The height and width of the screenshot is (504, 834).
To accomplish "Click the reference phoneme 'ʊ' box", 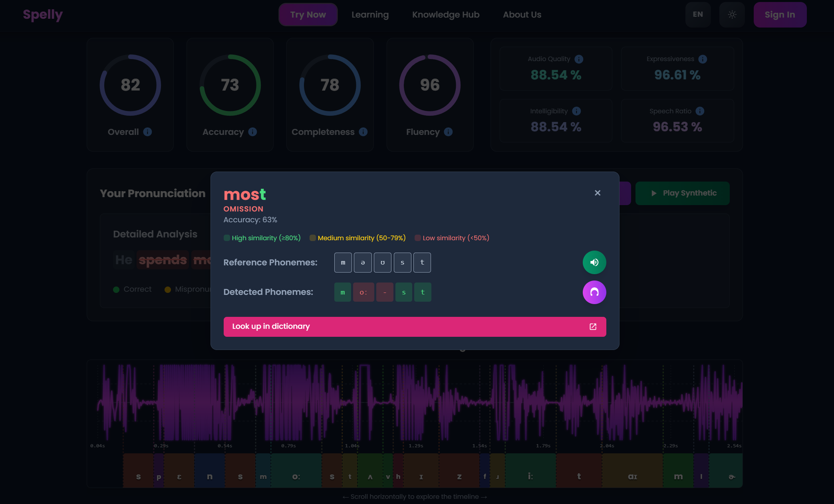I will coord(382,263).
